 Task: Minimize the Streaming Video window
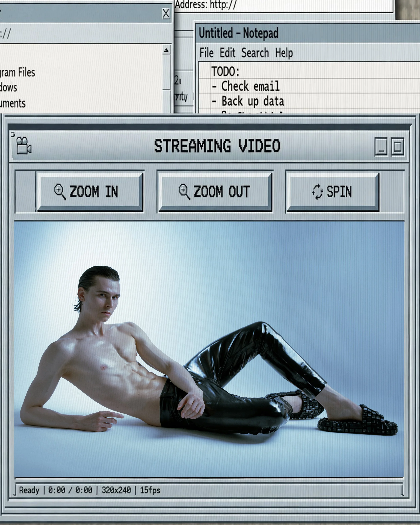(x=381, y=147)
